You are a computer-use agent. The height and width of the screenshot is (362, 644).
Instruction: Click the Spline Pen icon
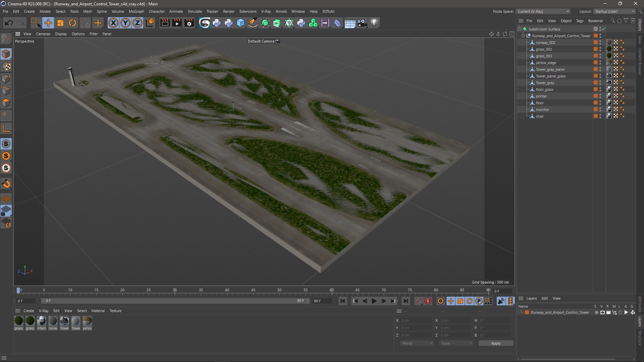point(253,23)
